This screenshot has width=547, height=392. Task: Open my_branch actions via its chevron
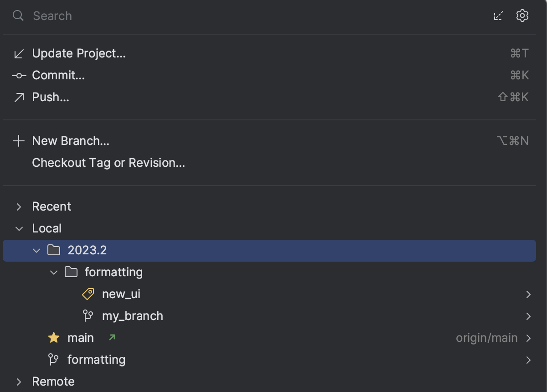click(528, 315)
